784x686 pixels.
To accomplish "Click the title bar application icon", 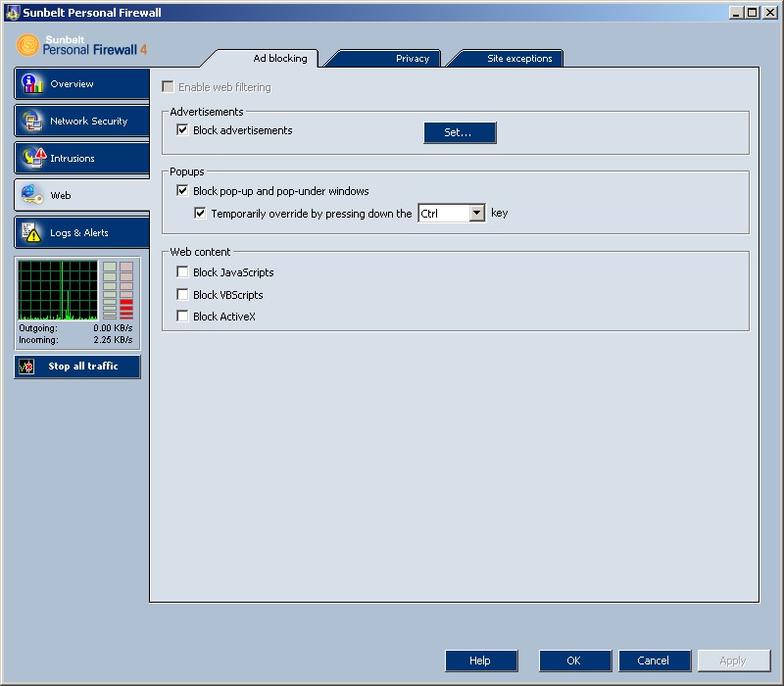I will click(11, 13).
